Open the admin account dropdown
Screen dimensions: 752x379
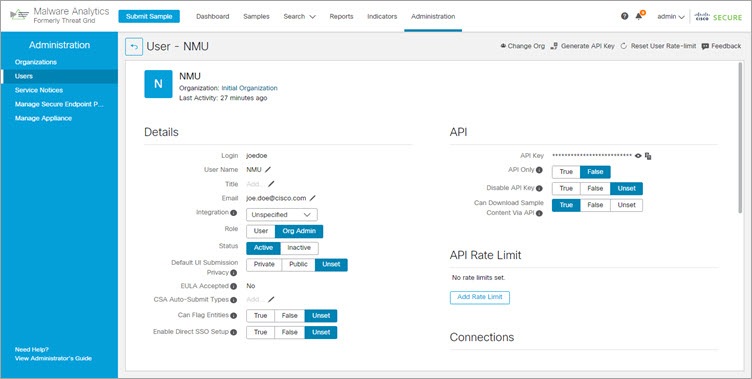[670, 16]
